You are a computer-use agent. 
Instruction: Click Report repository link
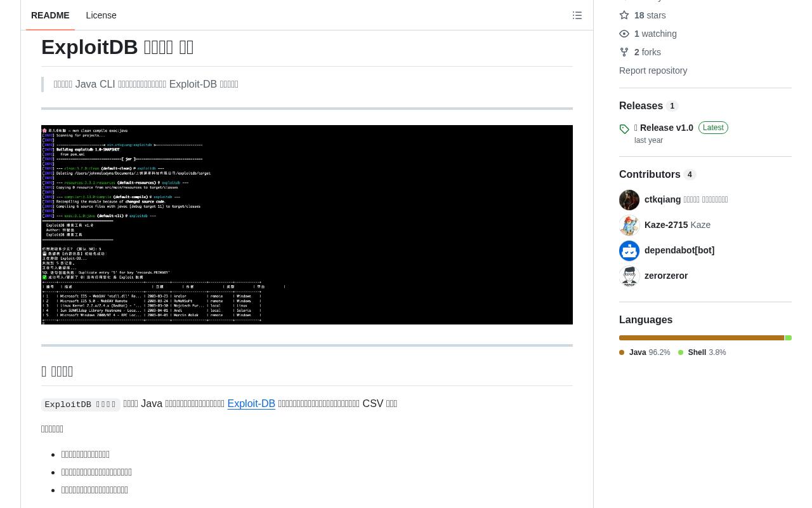[653, 70]
